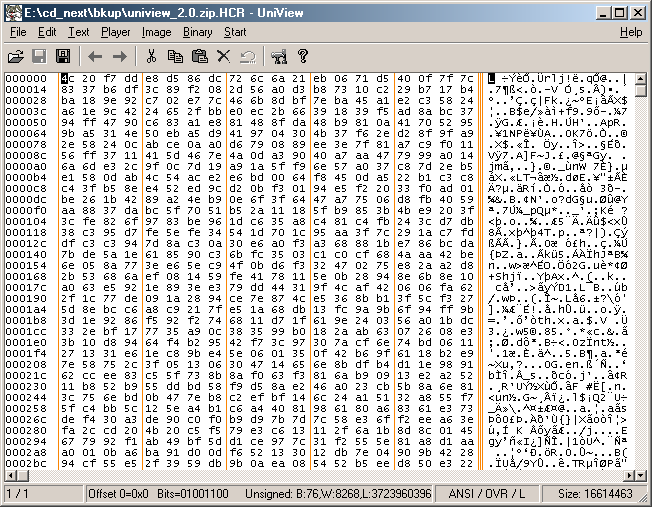This screenshot has height=507, width=652.
Task: Click the vertical scrollbar thumb
Action: pos(641,90)
